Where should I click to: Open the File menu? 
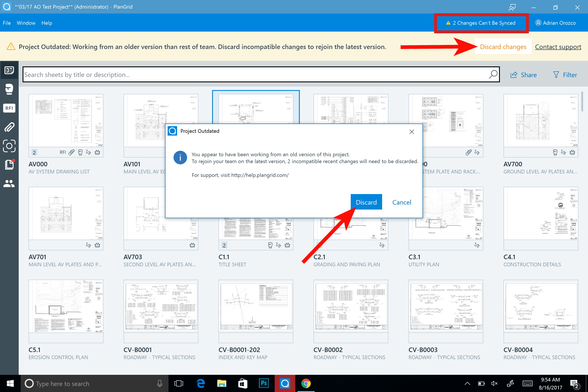coord(7,23)
